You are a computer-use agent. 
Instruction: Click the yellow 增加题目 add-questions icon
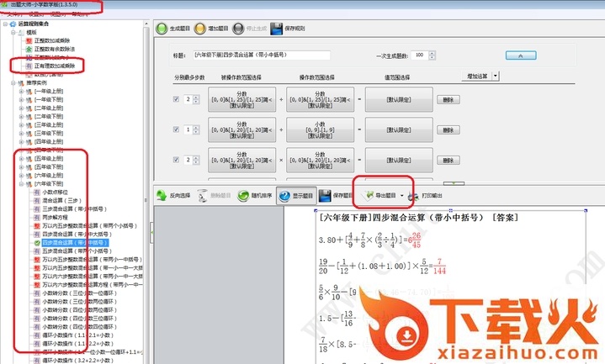click(x=200, y=29)
